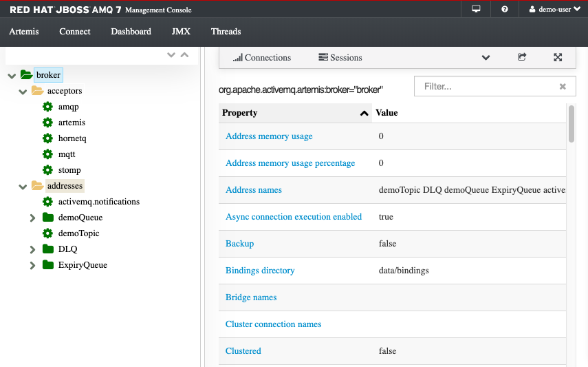Select amqp acceptor label

(x=69, y=107)
